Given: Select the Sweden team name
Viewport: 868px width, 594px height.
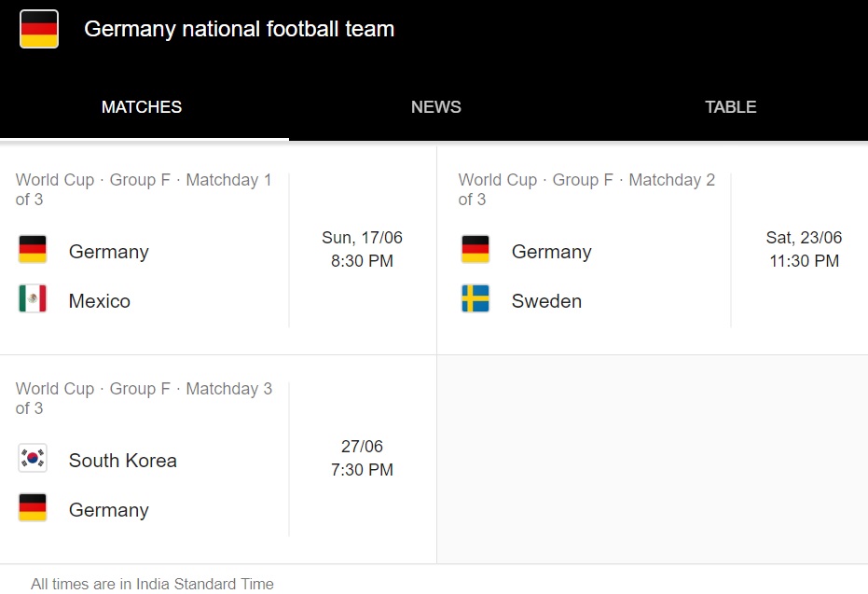Looking at the screenshot, I should (546, 301).
